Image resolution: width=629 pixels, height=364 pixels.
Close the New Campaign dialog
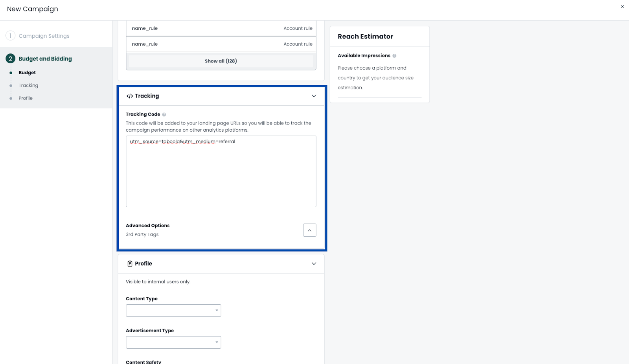pos(622,7)
